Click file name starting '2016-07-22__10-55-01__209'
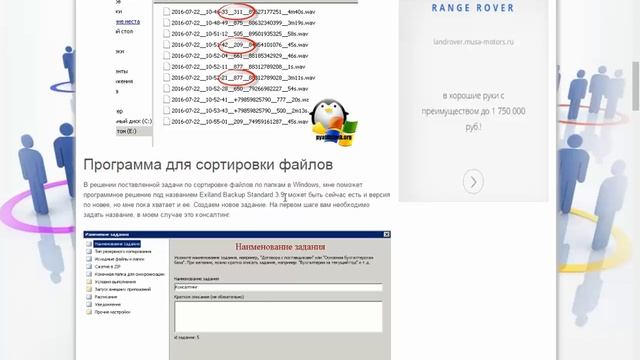640x360 pixels. coord(240,122)
